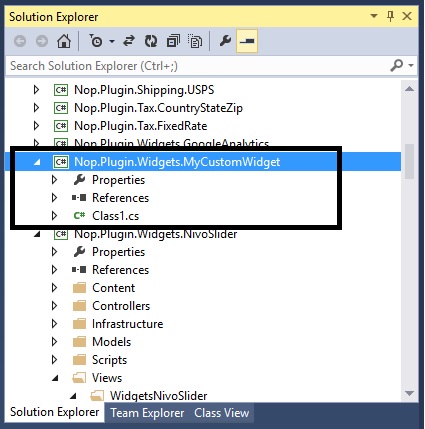This screenshot has height=429, width=425.
Task: Select the Nop.Plugin.Tax.FixedRate project
Action: 140,126
